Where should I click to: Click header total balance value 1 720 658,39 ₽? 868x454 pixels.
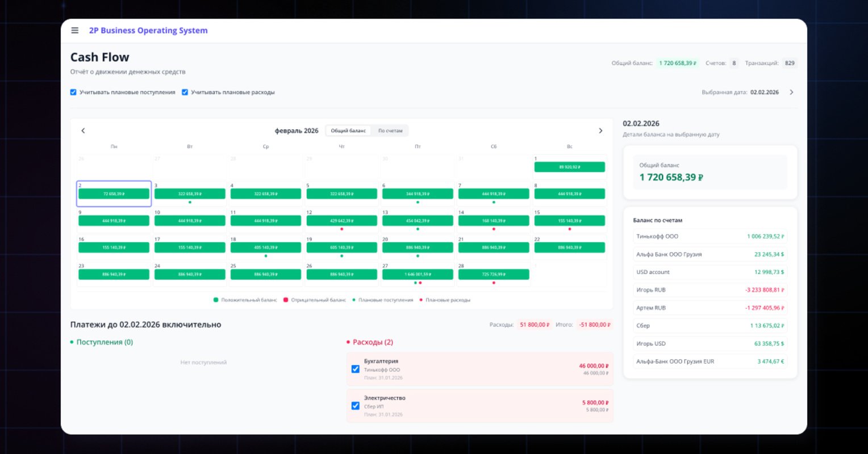pos(677,63)
